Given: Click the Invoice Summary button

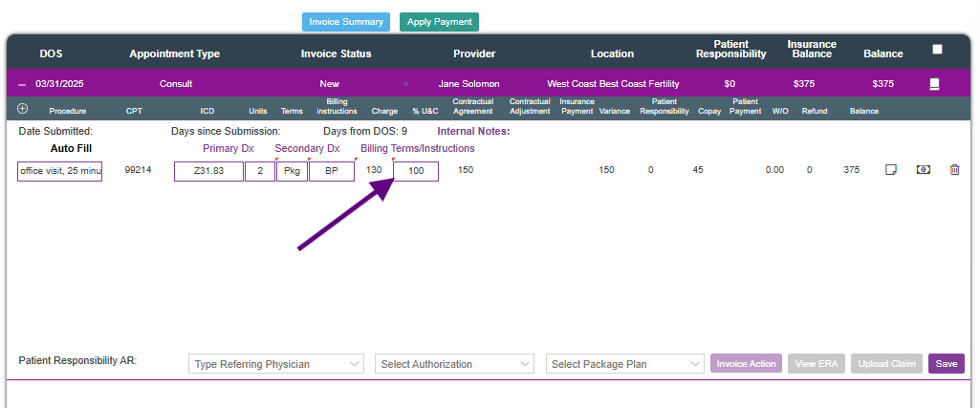Looking at the screenshot, I should (346, 21).
